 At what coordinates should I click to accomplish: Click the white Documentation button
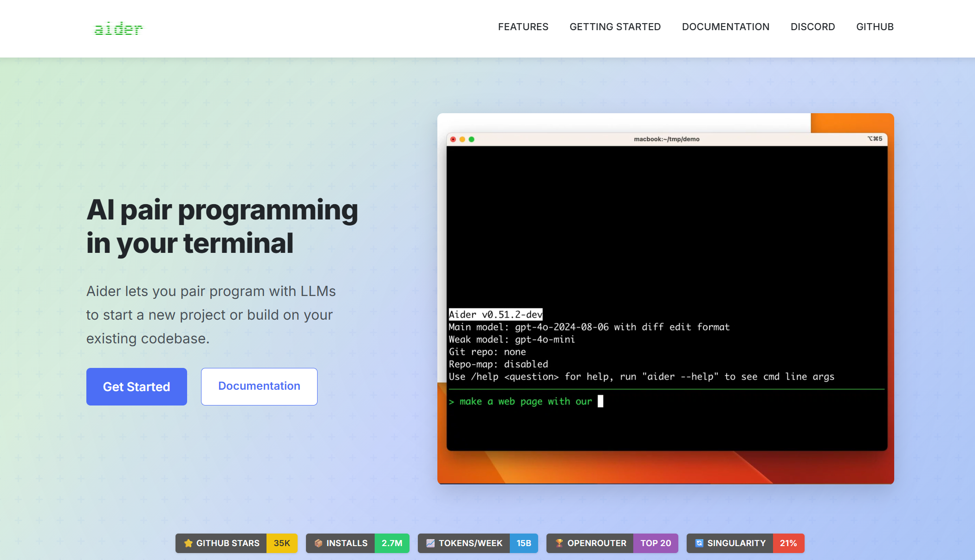pyautogui.click(x=259, y=386)
